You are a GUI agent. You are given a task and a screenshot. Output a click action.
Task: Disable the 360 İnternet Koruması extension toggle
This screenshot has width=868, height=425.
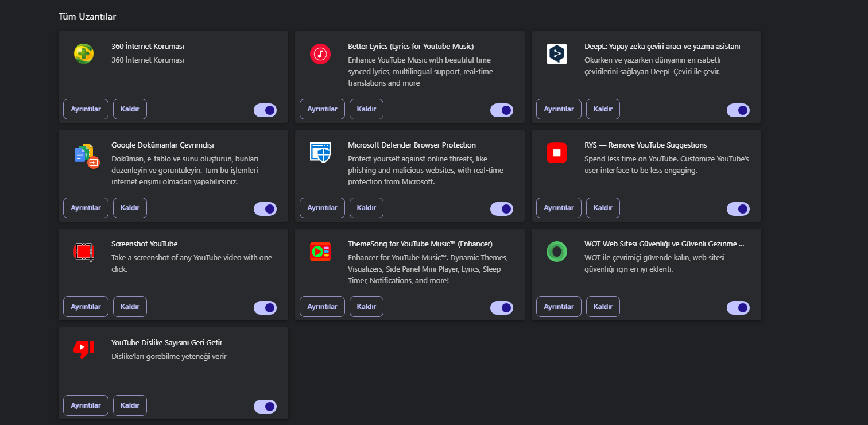(265, 110)
